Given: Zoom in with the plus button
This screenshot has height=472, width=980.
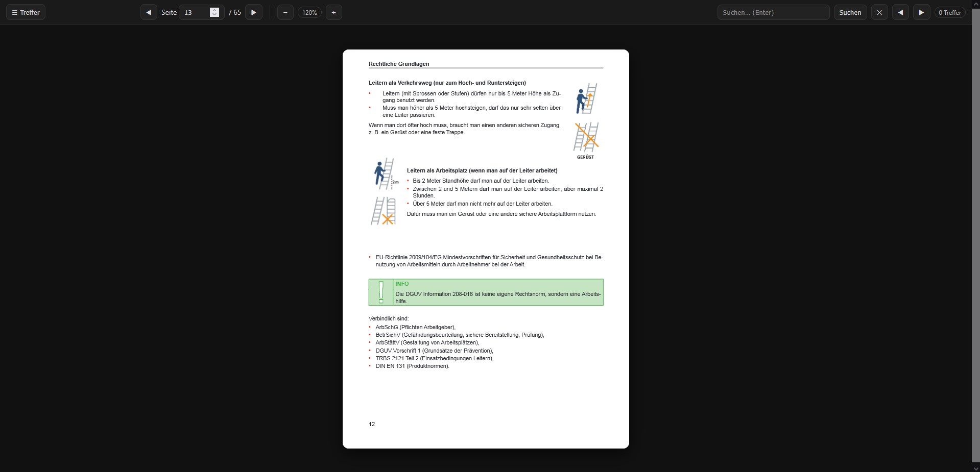Looking at the screenshot, I should coord(333,12).
